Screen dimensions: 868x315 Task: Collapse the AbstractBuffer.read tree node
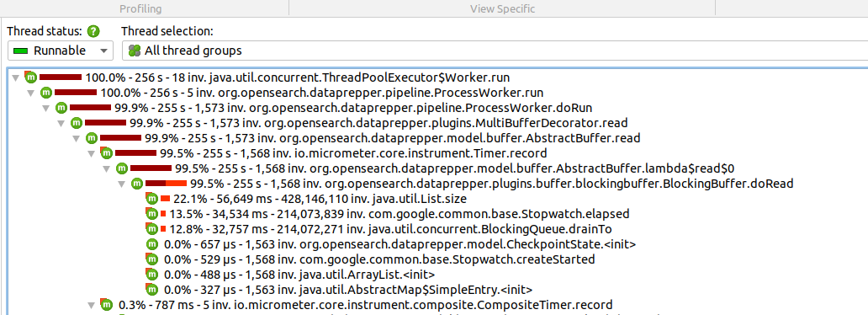pyautogui.click(x=77, y=138)
